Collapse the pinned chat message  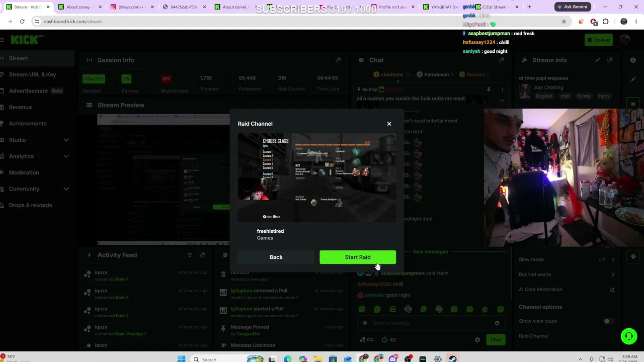[502, 100]
